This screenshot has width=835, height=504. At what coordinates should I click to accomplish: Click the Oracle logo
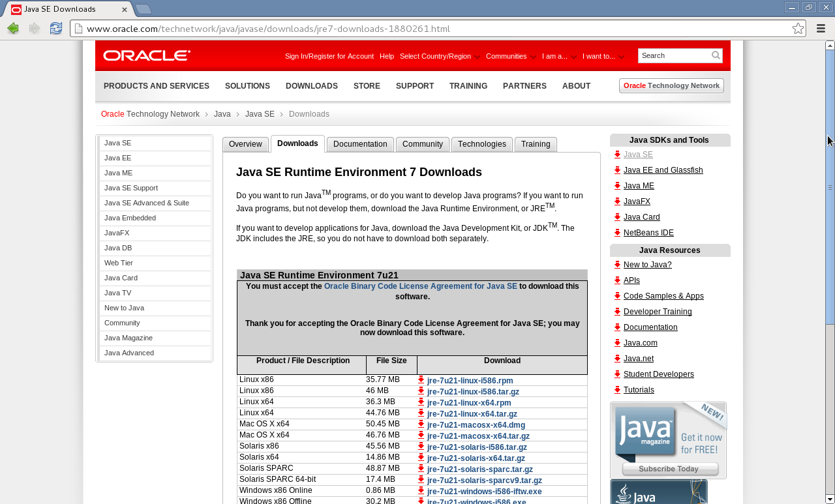[x=147, y=55]
